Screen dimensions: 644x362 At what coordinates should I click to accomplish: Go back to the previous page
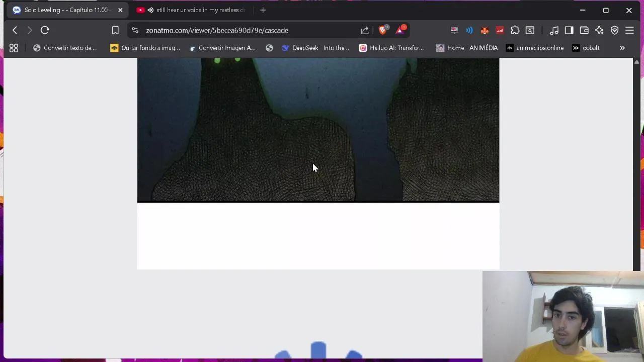pos(15,30)
